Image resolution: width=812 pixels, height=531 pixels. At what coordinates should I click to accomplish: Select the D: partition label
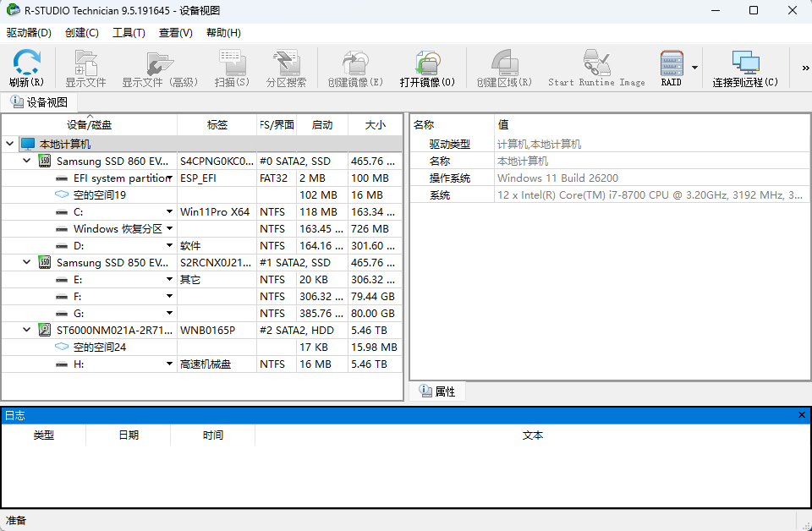(x=79, y=245)
